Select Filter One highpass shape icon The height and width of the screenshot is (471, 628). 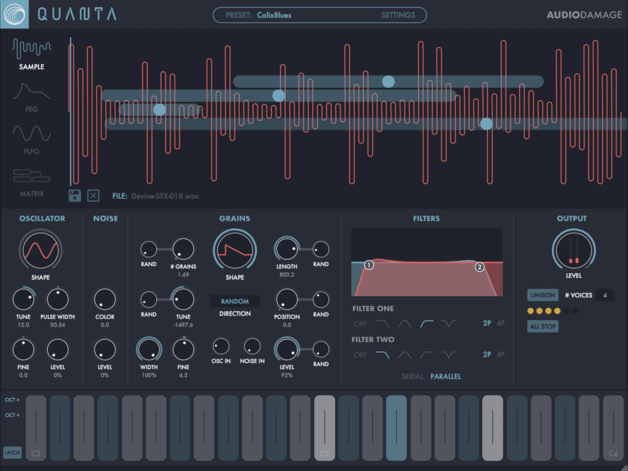pyautogui.click(x=427, y=323)
